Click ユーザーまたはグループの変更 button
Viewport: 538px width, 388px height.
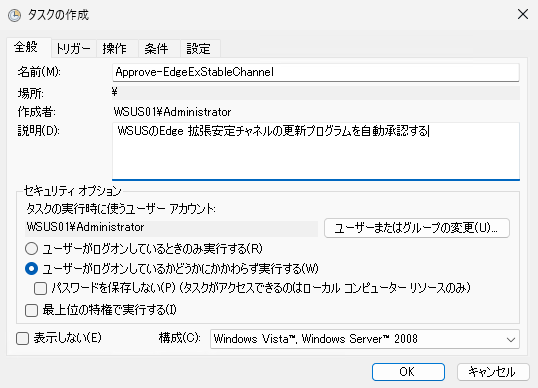pos(417,228)
